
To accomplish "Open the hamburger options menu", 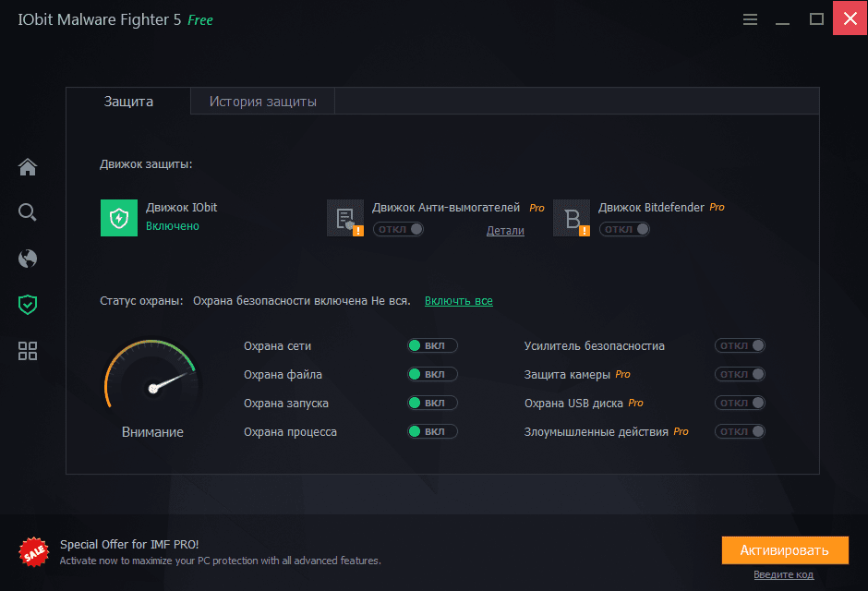I will pyautogui.click(x=750, y=20).
